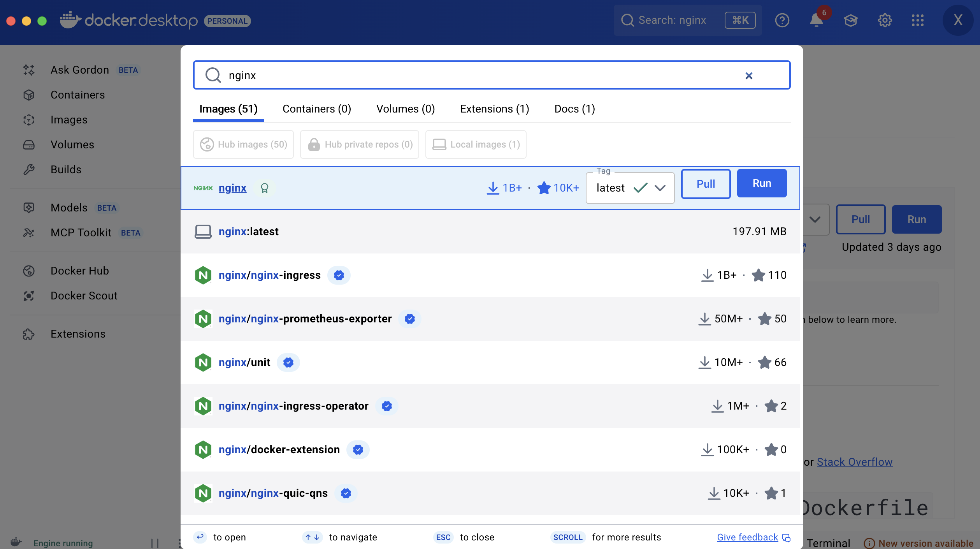Click the PERSONAL plan badge
This screenshot has width=980, height=549.
pos(227,21)
